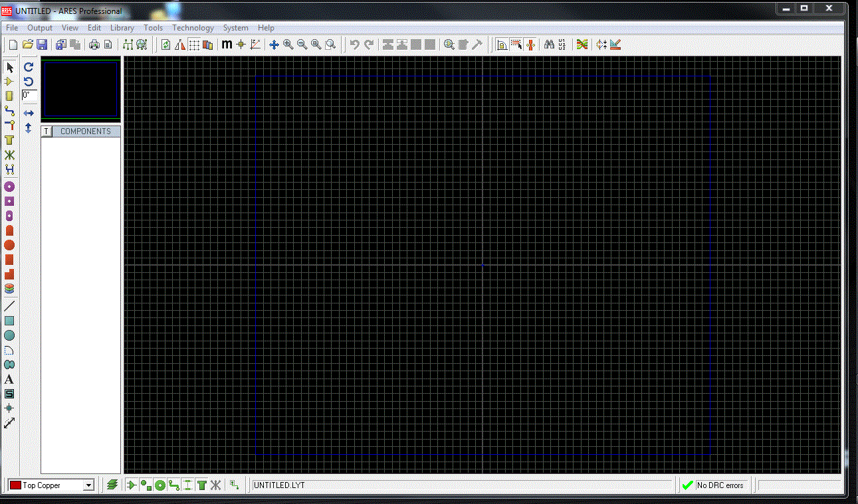Select the ratsnest tool in left toolbar
The image size is (858, 504).
coord(9,155)
